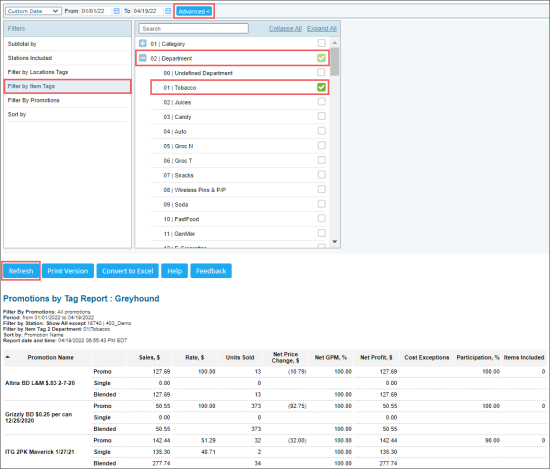This screenshot has height=469, width=550.
Task: Click the tag Search input field
Action: pyautogui.click(x=194, y=29)
